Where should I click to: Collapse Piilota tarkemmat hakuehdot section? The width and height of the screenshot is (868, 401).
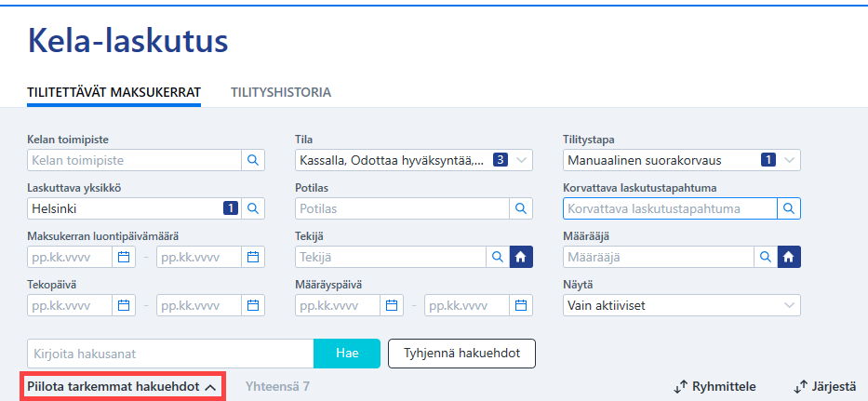[122, 387]
